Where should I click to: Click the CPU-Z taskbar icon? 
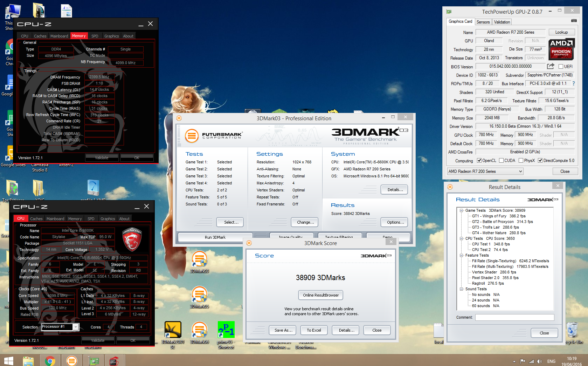click(113, 360)
